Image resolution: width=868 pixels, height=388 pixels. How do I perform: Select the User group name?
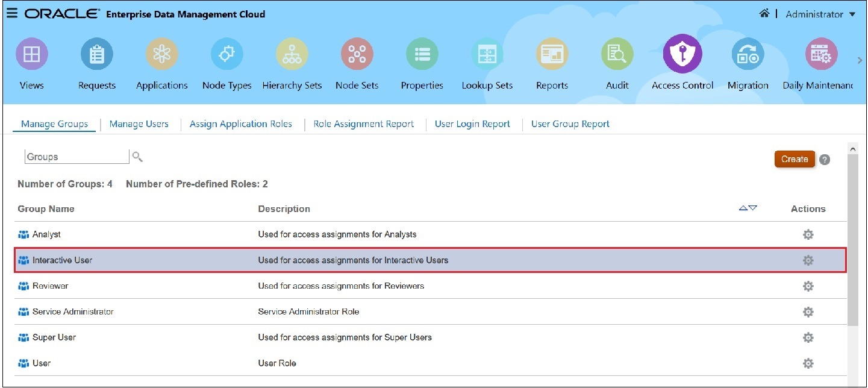[42, 363]
